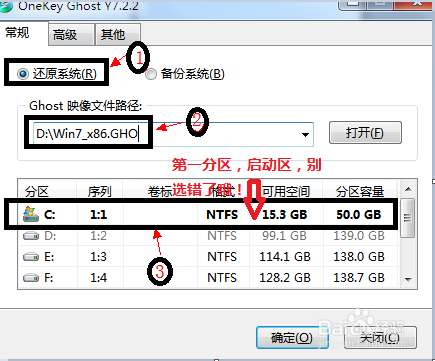Click the 打开(F) button
This screenshot has height=361, width=435.
point(365,133)
